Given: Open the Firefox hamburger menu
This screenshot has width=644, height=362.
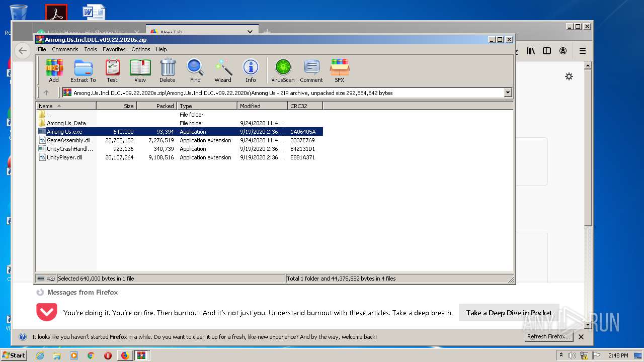Looking at the screenshot, I should [x=583, y=51].
